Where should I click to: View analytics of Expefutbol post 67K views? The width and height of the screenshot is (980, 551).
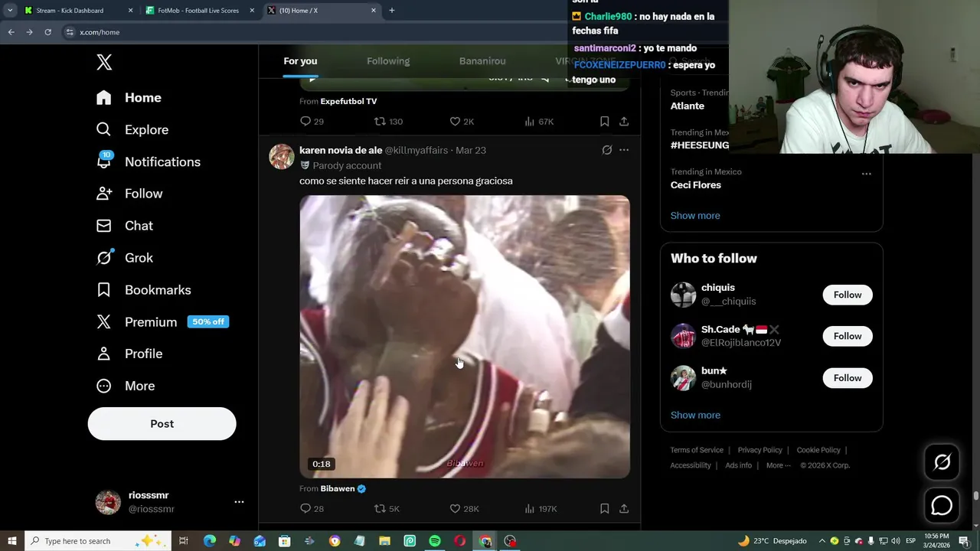pyautogui.click(x=539, y=122)
